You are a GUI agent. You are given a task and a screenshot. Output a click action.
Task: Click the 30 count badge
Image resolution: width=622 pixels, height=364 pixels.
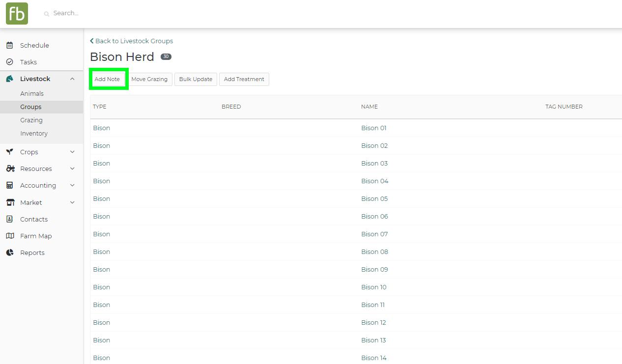click(x=166, y=57)
